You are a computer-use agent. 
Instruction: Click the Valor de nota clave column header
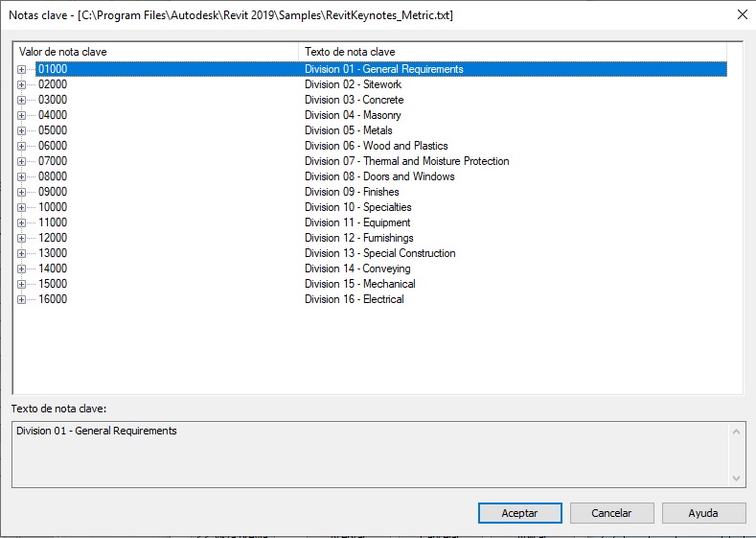[x=153, y=51]
